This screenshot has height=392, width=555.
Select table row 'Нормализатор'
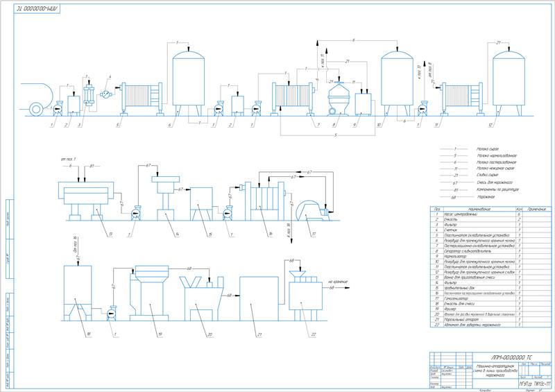point(490,257)
